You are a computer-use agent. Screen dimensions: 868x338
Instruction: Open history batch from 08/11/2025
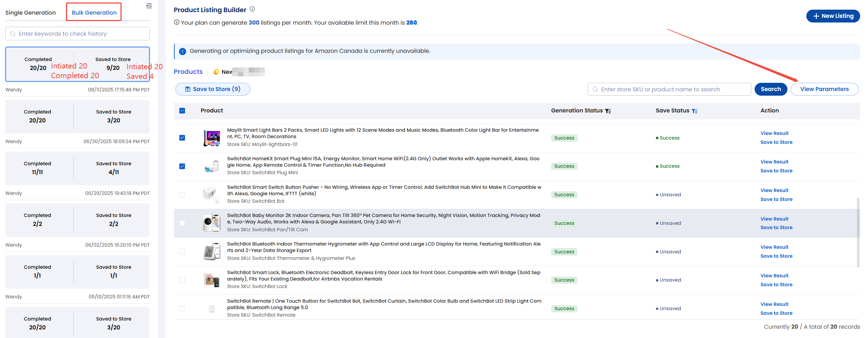point(77,64)
